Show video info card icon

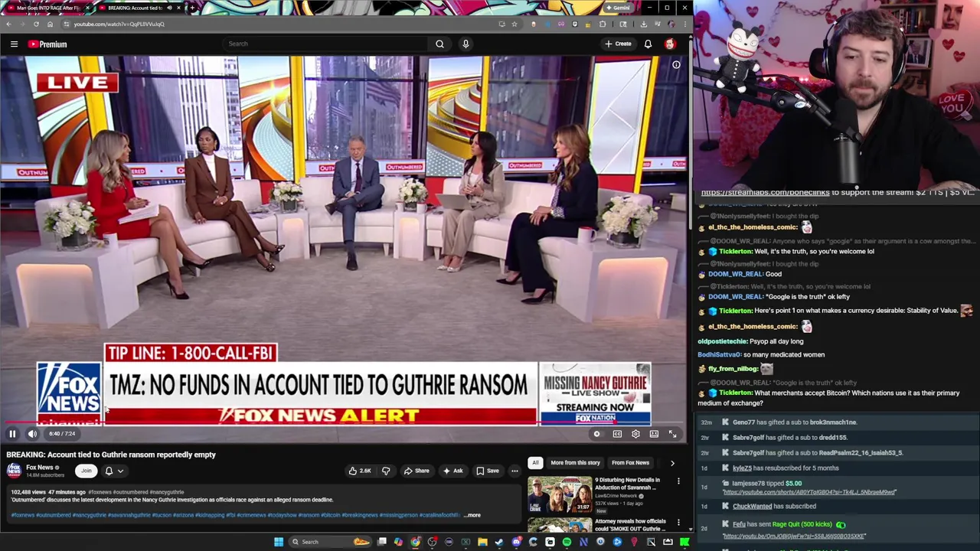coord(676,65)
